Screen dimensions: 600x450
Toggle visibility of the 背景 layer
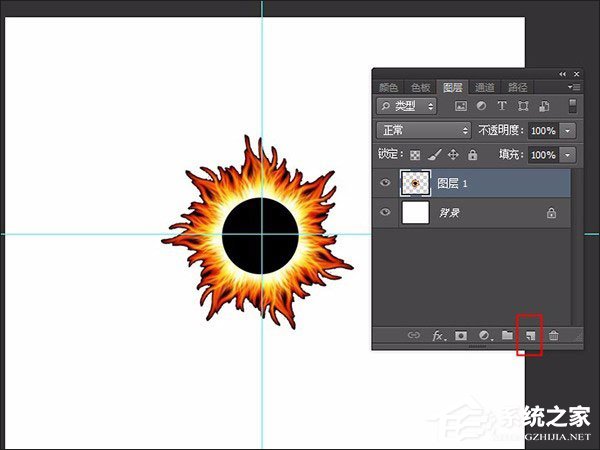point(386,212)
